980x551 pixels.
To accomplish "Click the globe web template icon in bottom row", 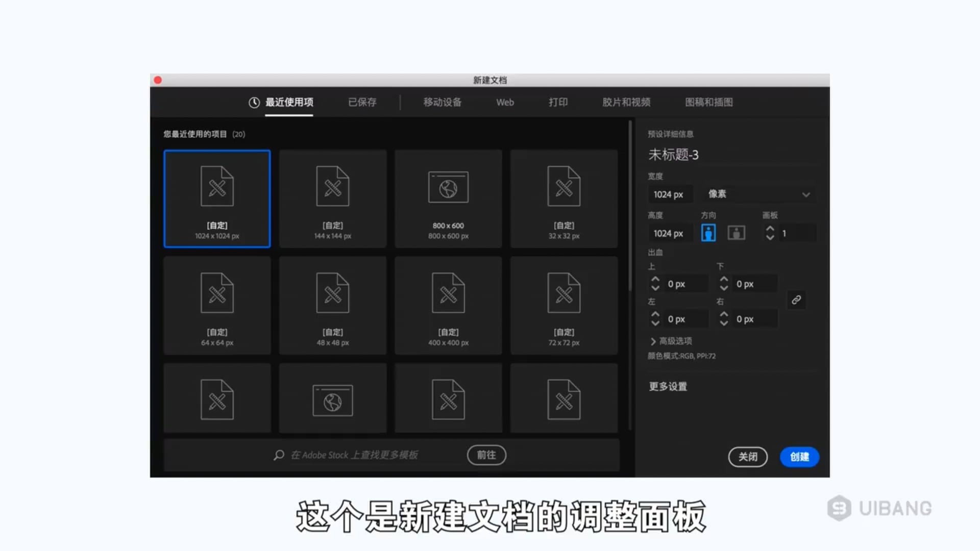I will (x=332, y=399).
